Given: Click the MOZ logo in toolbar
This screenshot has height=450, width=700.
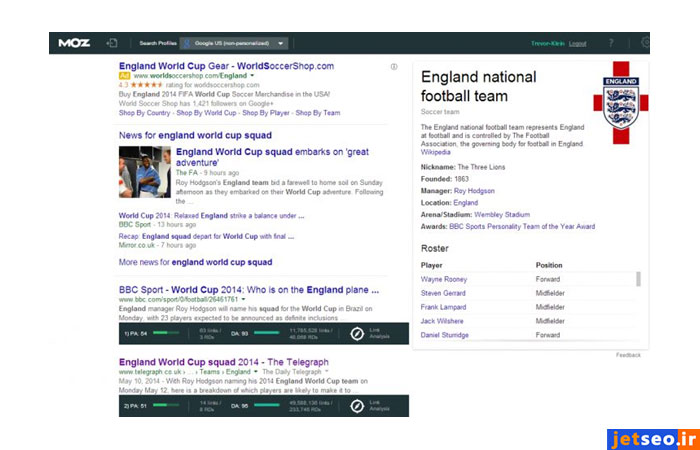Looking at the screenshot, I should pos(74,43).
